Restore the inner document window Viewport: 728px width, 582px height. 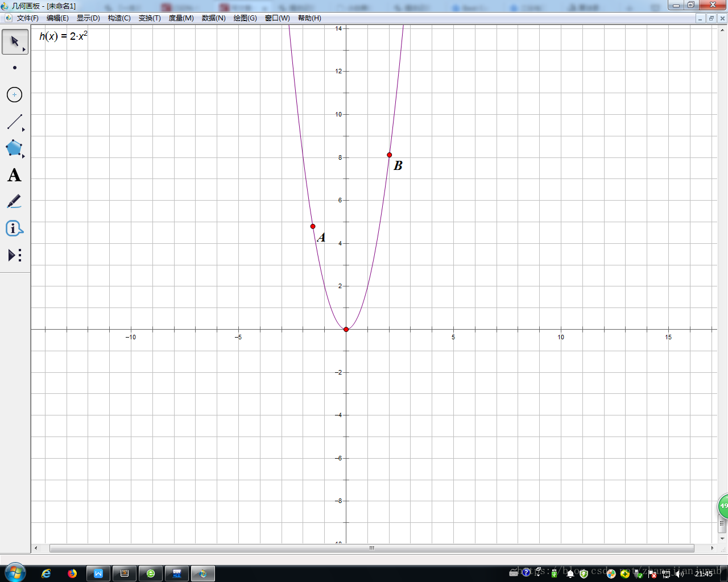(x=712, y=18)
